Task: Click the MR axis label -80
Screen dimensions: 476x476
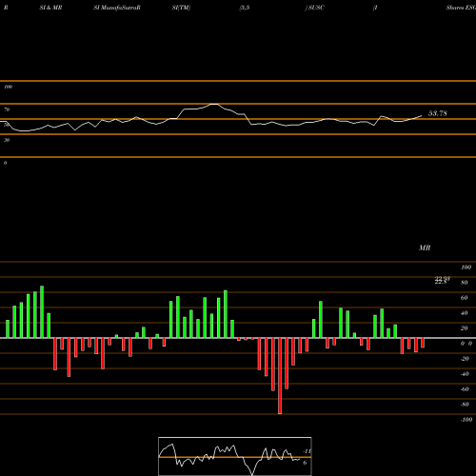Action: tap(465, 405)
